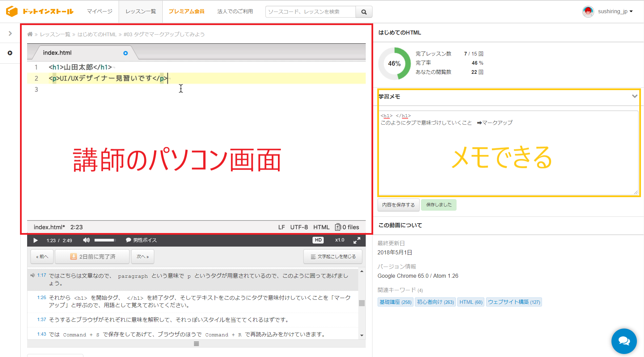
Task: Go to previous lesson with «前へ
Action: tap(42, 257)
